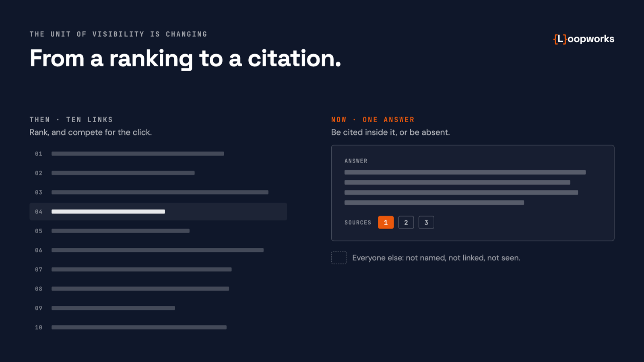
Task: Click search result bar 01
Action: (138, 154)
